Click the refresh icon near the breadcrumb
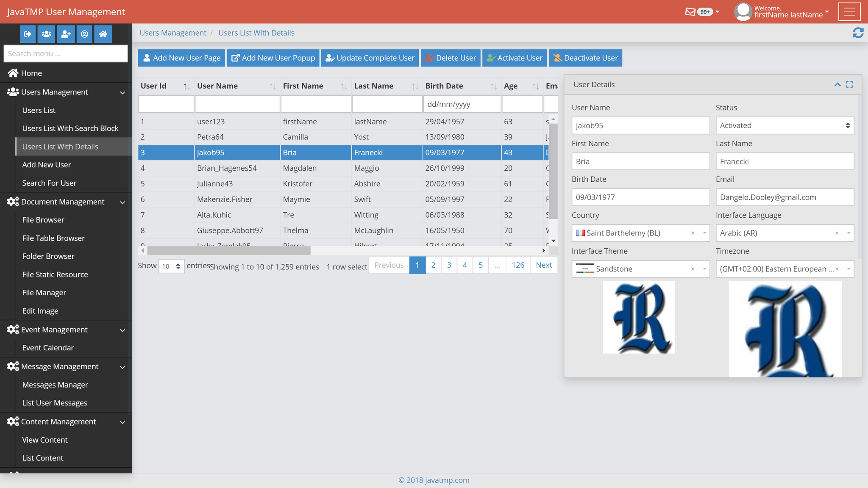868x488 pixels. [x=858, y=32]
